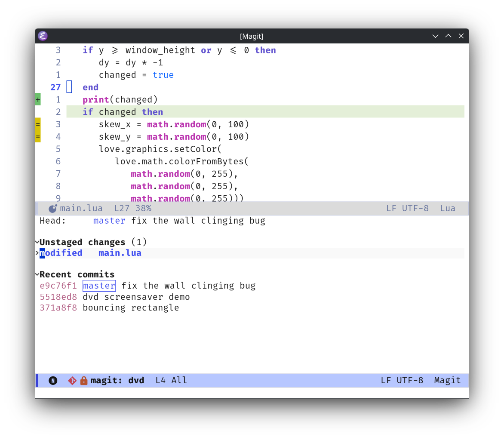Viewport: 504px width, 440px height.
Task: Click the yellow changed marker beside skew_y line
Action: point(38,137)
